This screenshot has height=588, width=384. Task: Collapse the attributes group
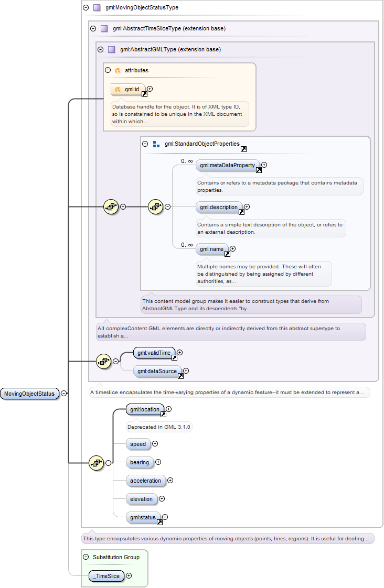click(108, 70)
